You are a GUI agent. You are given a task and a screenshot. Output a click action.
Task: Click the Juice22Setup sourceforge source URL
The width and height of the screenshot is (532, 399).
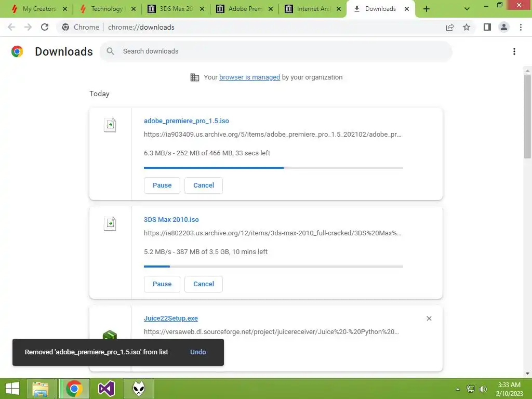pos(271,332)
